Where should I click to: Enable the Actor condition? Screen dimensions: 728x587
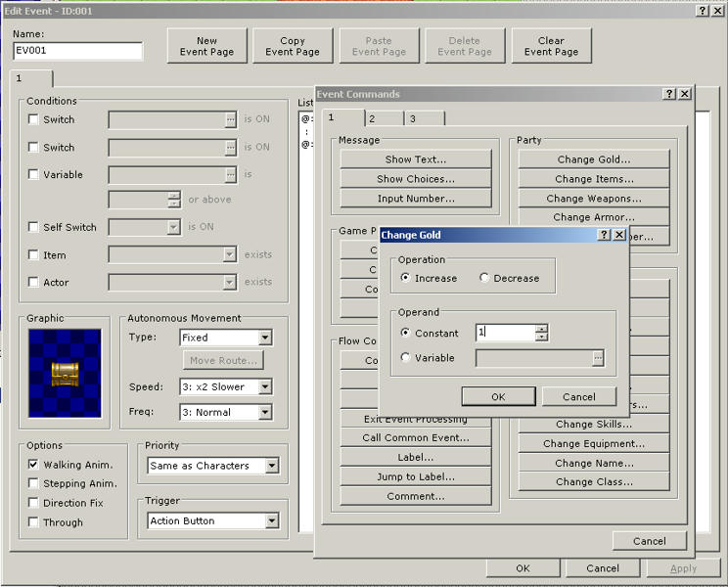click(x=33, y=282)
